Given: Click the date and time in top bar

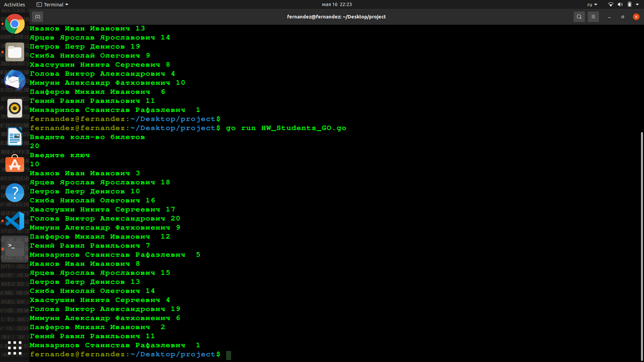Looking at the screenshot, I should pos(337,4).
